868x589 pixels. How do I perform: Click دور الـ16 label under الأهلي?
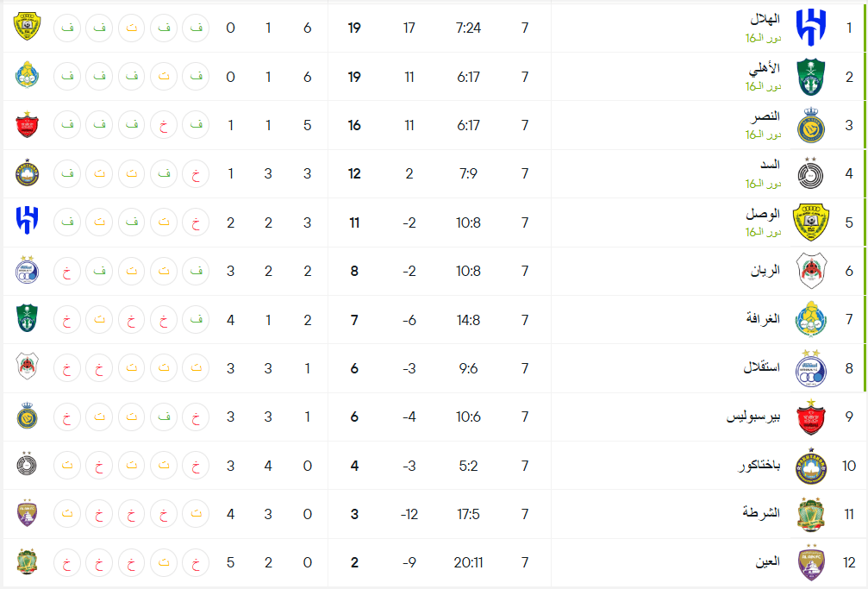coord(763,86)
